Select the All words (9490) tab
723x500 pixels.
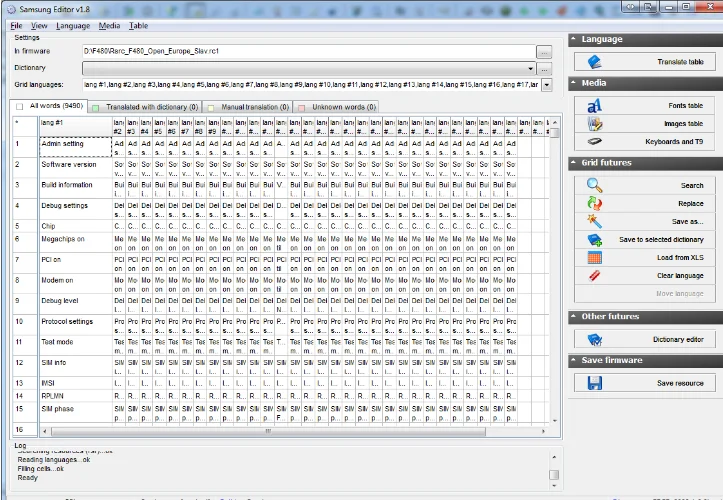click(x=49, y=106)
